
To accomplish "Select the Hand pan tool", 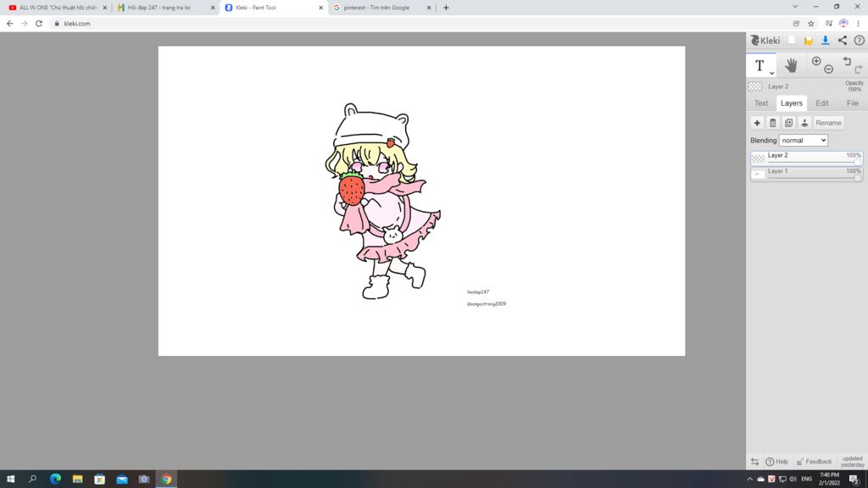I will pos(791,65).
